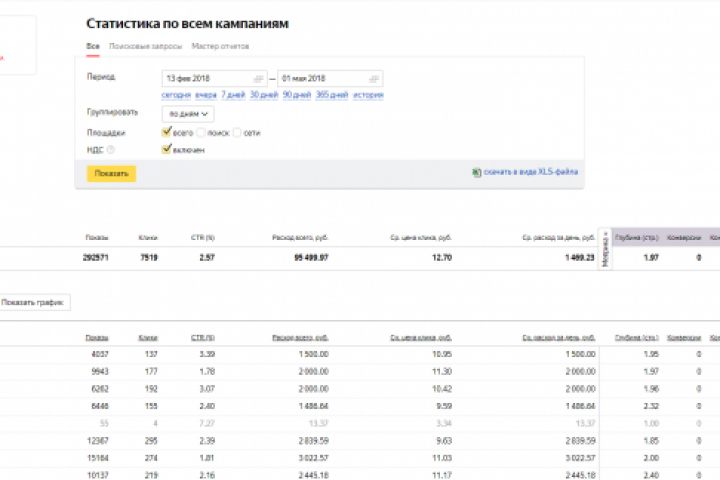Click the total average click price "12.70"
The height and width of the screenshot is (480, 720).
point(442,258)
